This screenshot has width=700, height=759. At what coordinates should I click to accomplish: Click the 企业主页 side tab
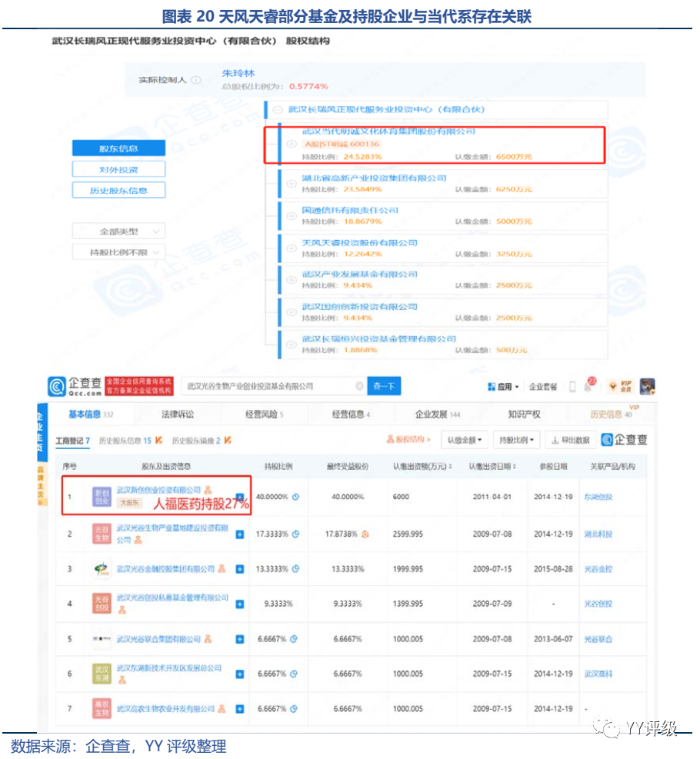[41, 431]
